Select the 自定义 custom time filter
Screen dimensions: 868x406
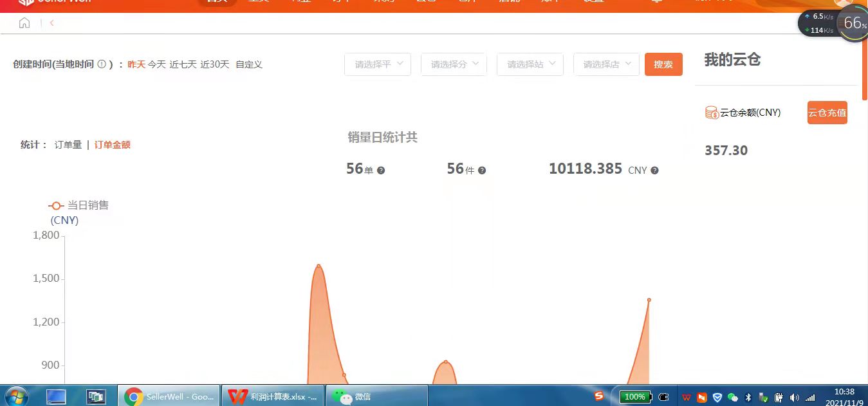coord(249,64)
